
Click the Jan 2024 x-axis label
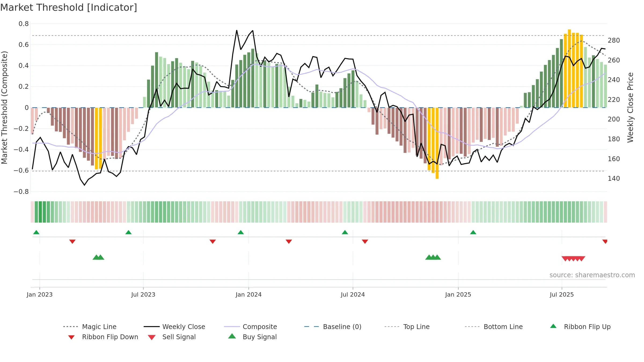tap(248, 294)
